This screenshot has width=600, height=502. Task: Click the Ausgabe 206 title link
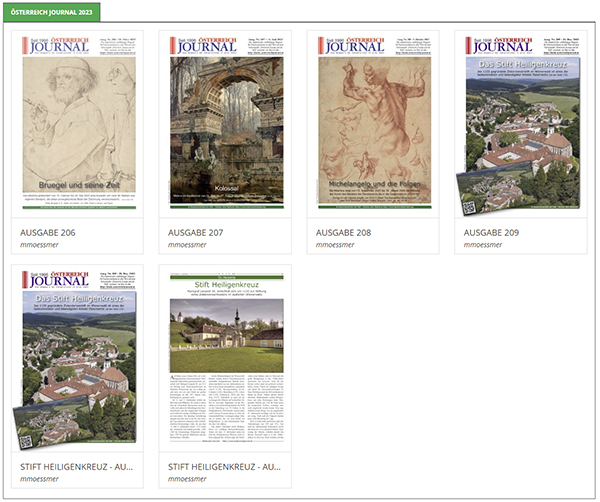point(48,233)
